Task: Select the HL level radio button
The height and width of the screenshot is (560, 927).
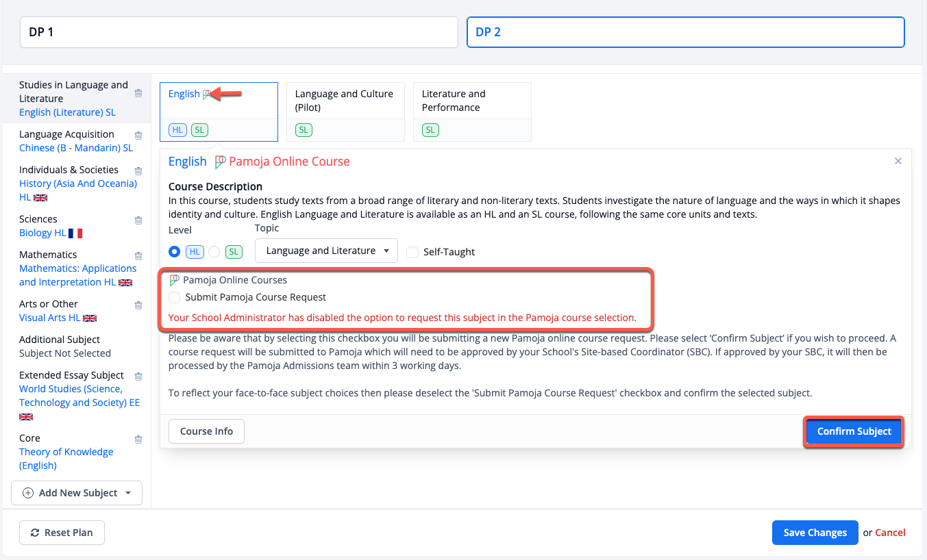Action: [174, 251]
